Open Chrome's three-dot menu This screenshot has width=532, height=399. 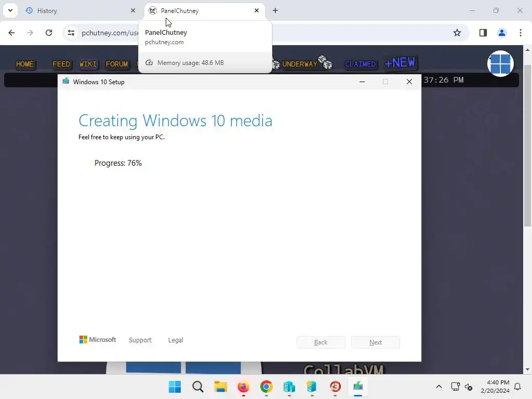pos(521,33)
